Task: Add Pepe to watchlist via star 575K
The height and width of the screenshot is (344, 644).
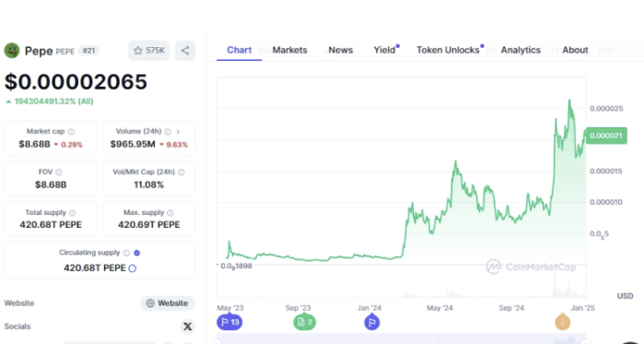Action: click(148, 51)
